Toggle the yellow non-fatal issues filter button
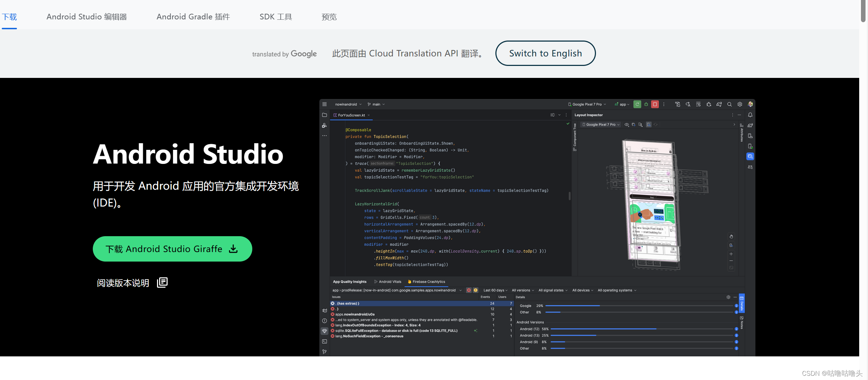Image resolution: width=868 pixels, height=380 pixels. (x=476, y=290)
